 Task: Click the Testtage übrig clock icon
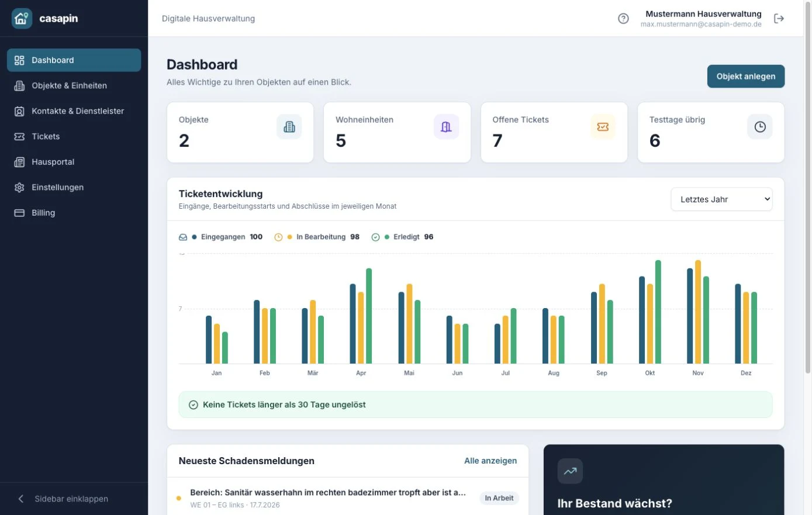click(x=760, y=127)
